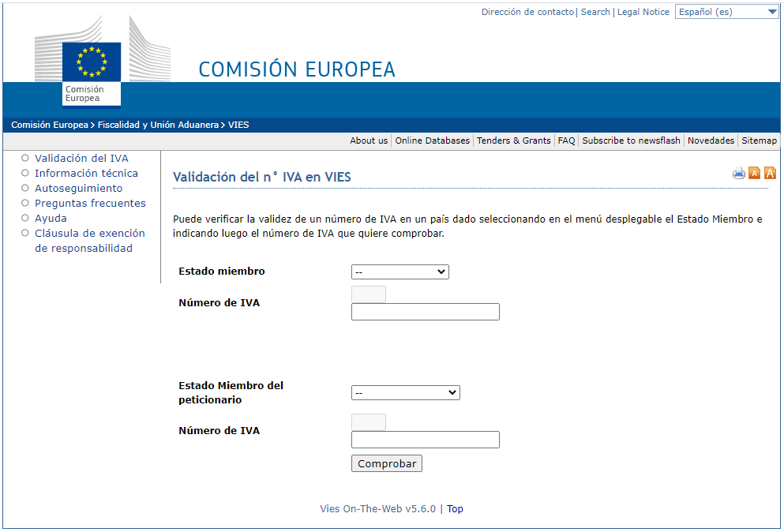
Task: Click the Search link in header
Action: pyautogui.click(x=595, y=12)
